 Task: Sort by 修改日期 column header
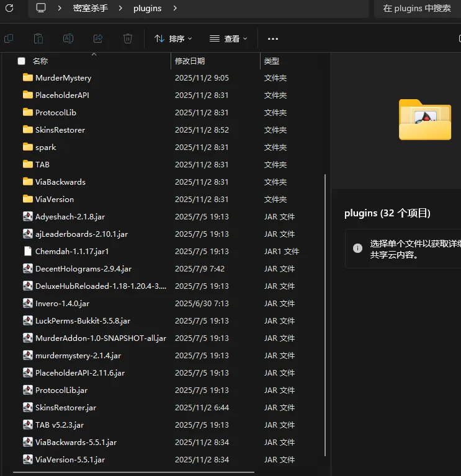(190, 61)
